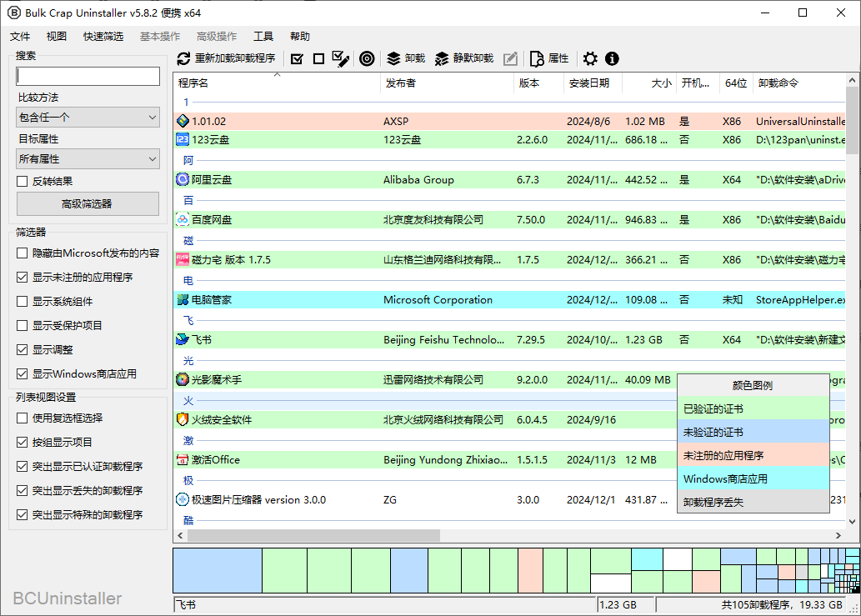The image size is (861, 616).
Task: Collapse the 火 group header
Action: [x=188, y=401]
